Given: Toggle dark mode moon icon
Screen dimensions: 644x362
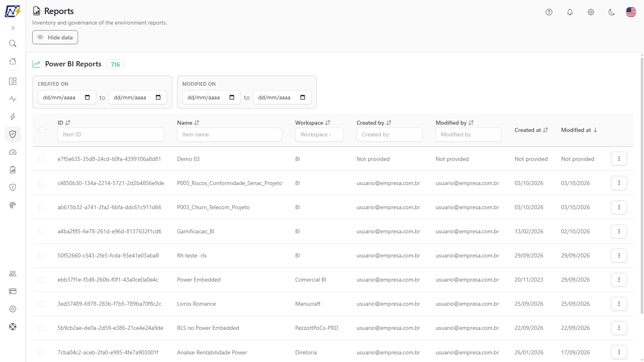Looking at the screenshot, I should coord(612,12).
